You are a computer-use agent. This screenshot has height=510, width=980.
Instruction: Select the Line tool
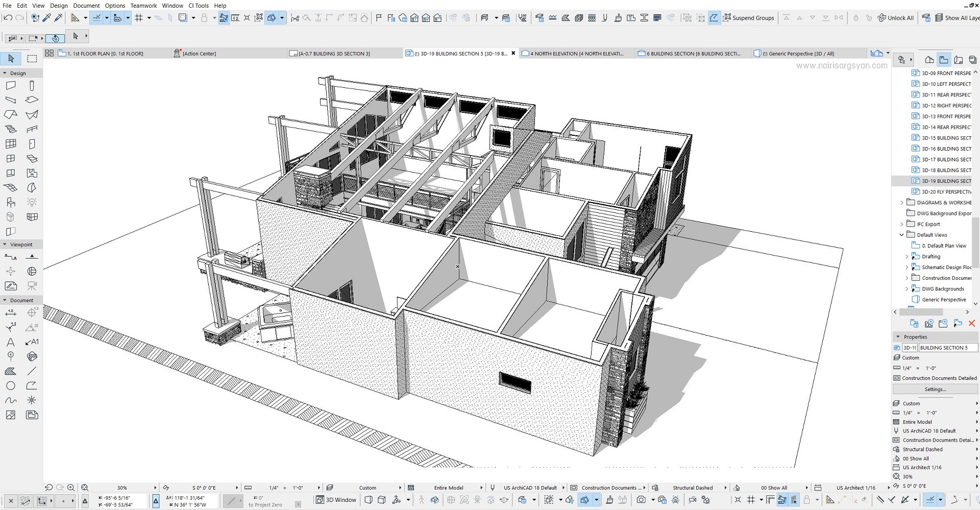tap(32, 371)
